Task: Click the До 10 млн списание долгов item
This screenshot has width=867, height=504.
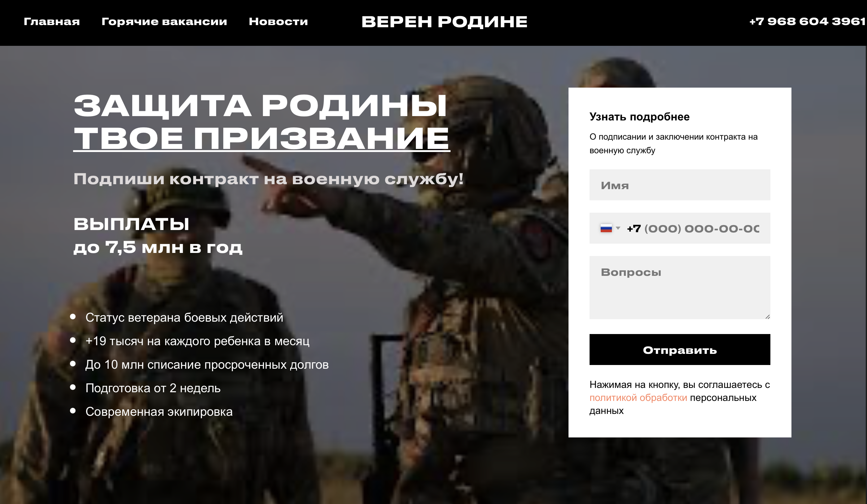Action: 207,365
